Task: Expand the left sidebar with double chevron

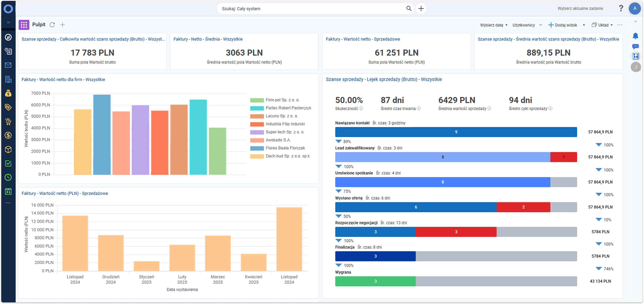Action: 8,23
